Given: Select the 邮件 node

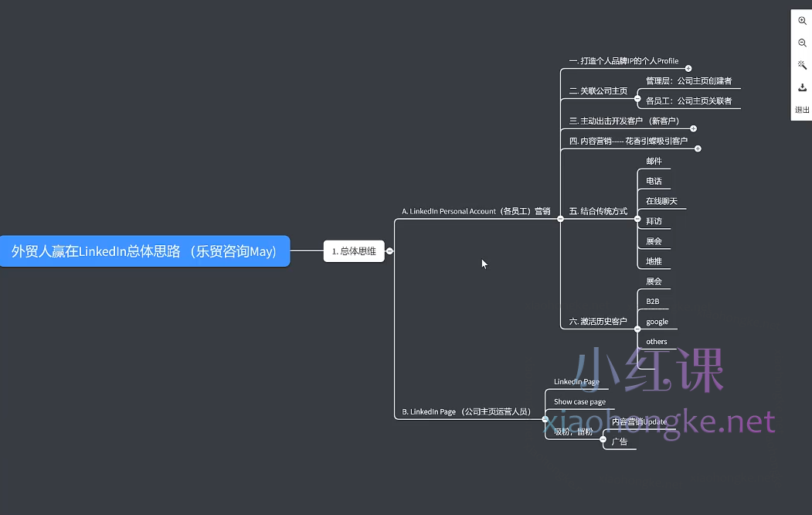Looking at the screenshot, I should (654, 160).
